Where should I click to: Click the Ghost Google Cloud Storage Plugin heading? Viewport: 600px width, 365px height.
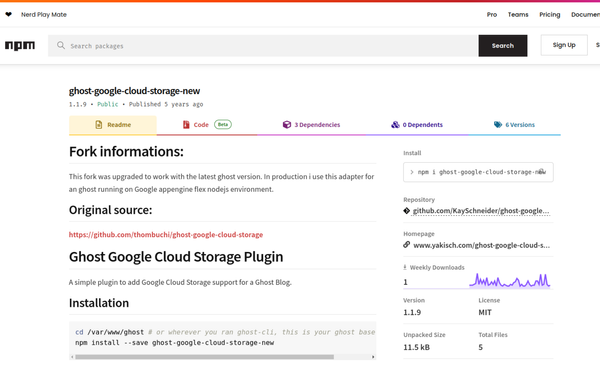click(x=176, y=257)
